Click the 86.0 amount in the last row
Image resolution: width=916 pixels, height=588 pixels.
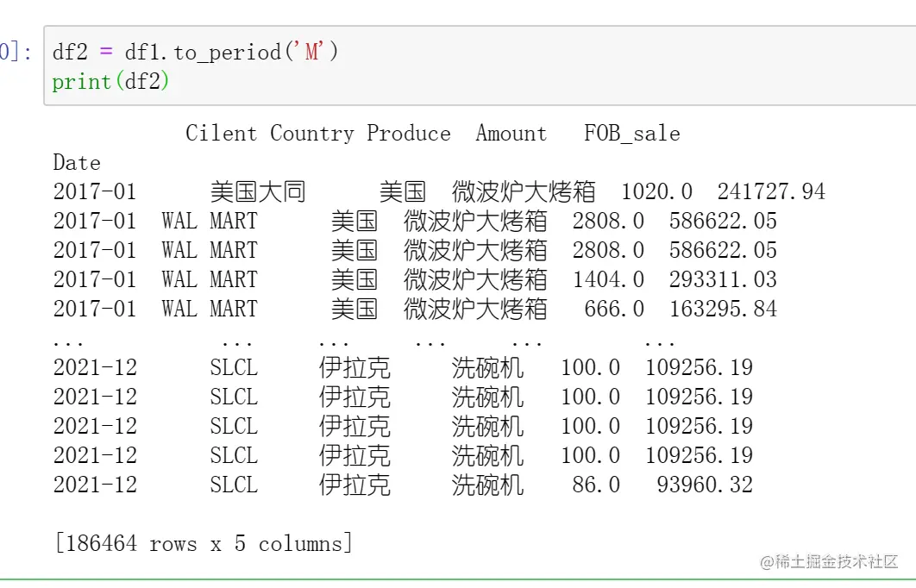pyautogui.click(x=595, y=485)
